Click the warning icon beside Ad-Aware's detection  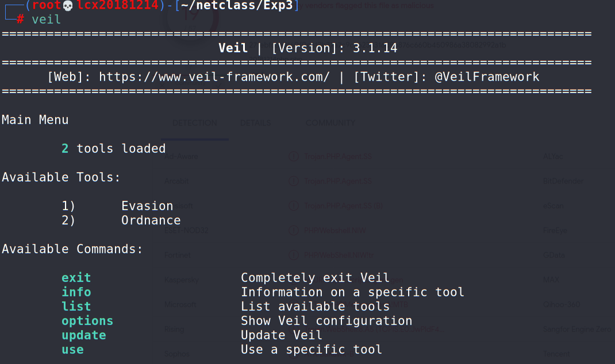pyautogui.click(x=293, y=156)
